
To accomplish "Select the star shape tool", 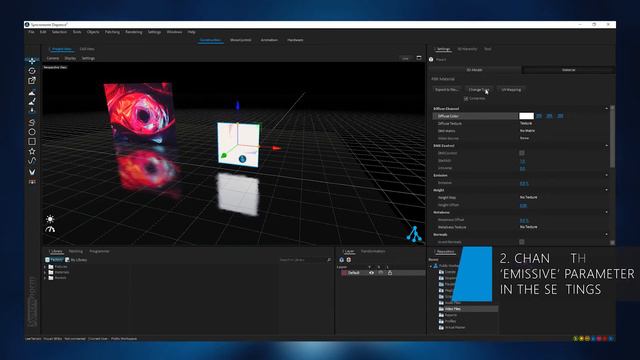I will coord(32,151).
